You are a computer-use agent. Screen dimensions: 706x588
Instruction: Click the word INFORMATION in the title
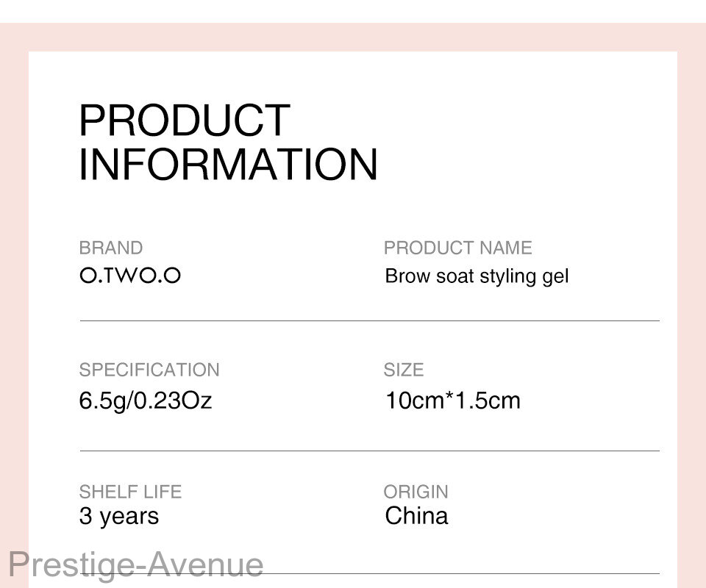(x=228, y=164)
